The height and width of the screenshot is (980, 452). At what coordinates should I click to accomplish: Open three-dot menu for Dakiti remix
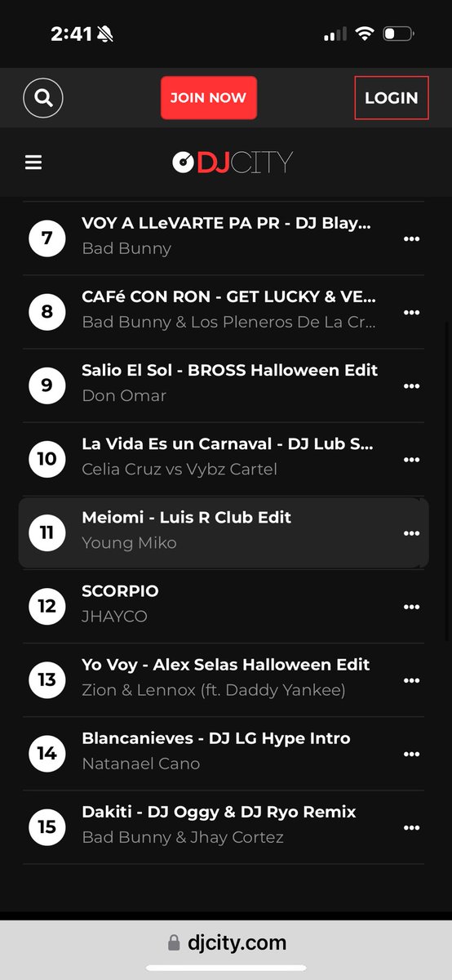tap(412, 827)
